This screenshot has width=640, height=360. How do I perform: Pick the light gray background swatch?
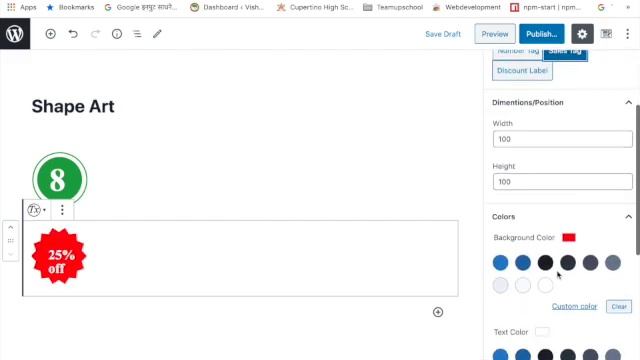click(x=500, y=285)
